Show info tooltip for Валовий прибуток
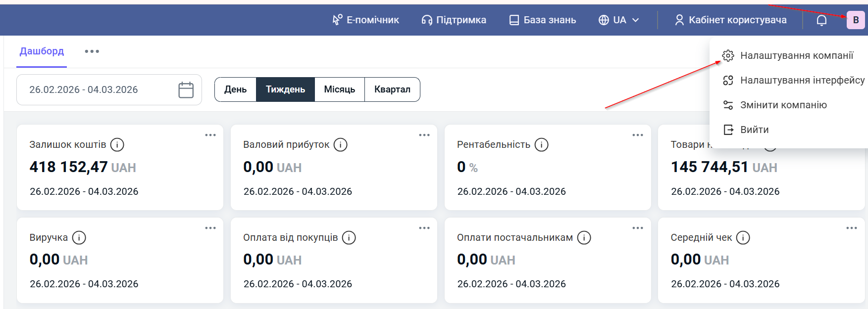Viewport: 868px width, 309px height. 340,145
